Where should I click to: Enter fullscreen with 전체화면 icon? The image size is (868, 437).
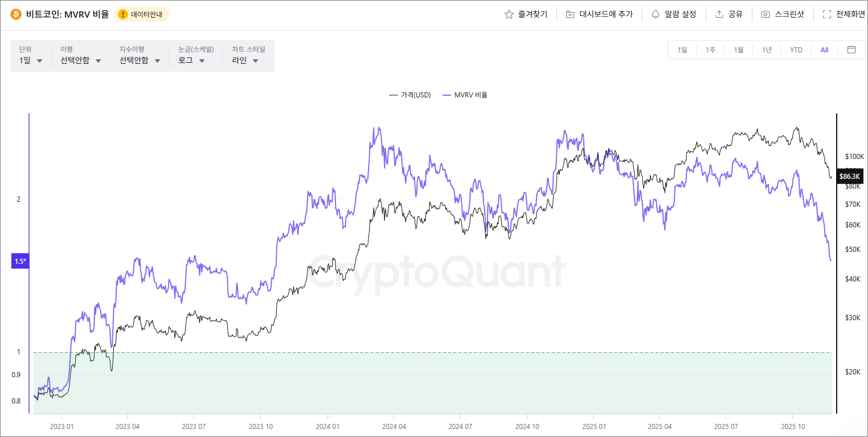click(x=827, y=14)
